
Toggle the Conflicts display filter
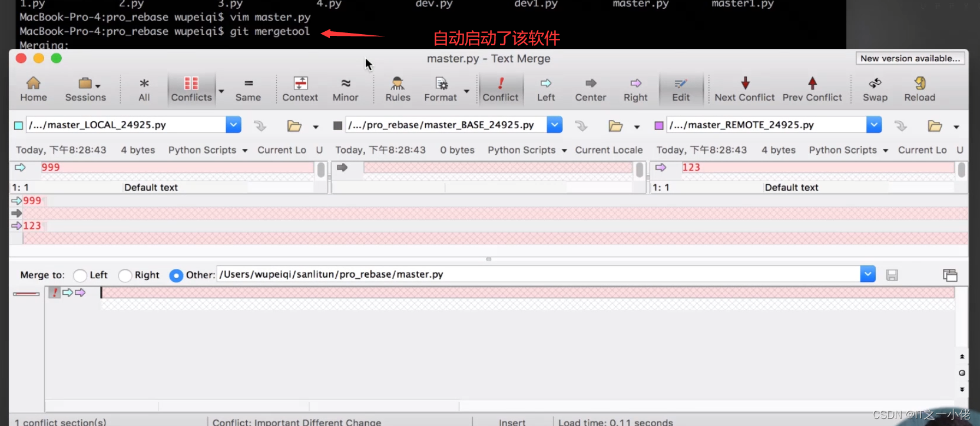pos(191,89)
